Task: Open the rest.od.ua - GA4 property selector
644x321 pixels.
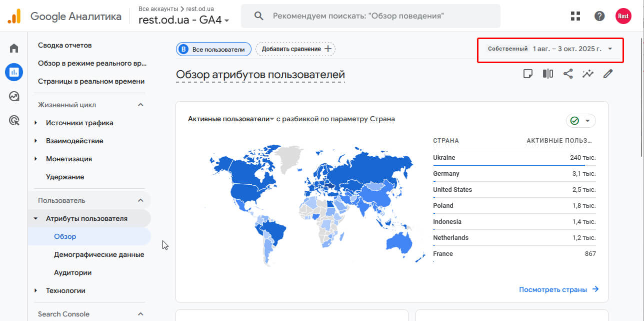Action: click(184, 21)
